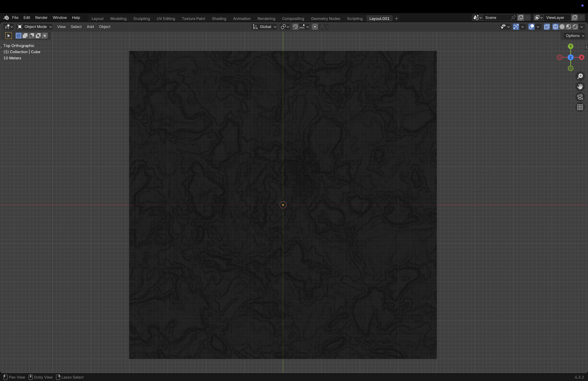The image size is (588, 381).
Task: Expand the Options dropdown
Action: tap(575, 36)
